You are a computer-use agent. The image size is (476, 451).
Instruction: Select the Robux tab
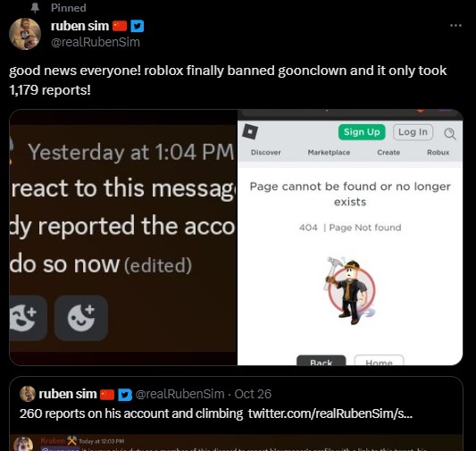tap(438, 153)
